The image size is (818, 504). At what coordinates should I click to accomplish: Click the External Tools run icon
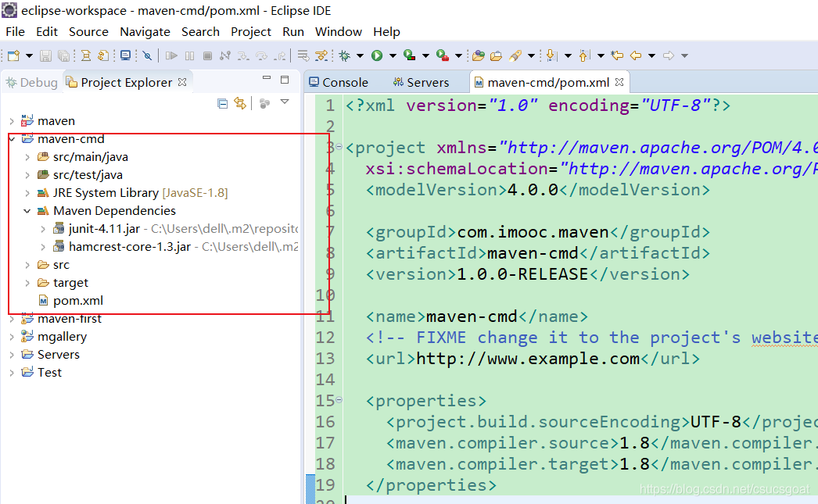[x=443, y=55]
